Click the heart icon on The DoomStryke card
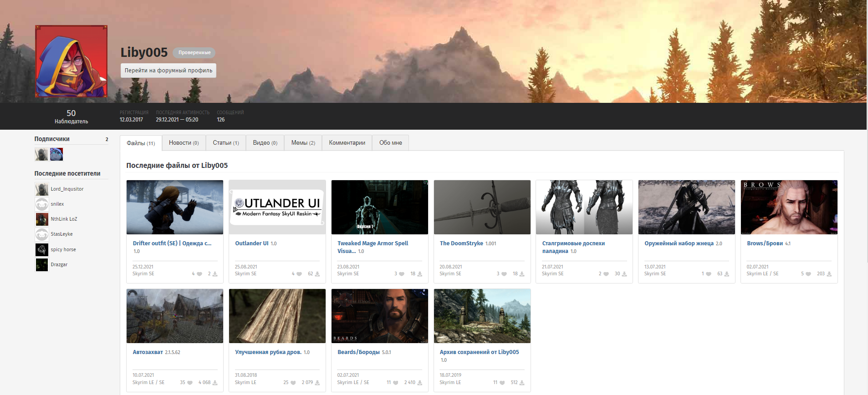Viewport: 868px width, 395px height. [504, 274]
